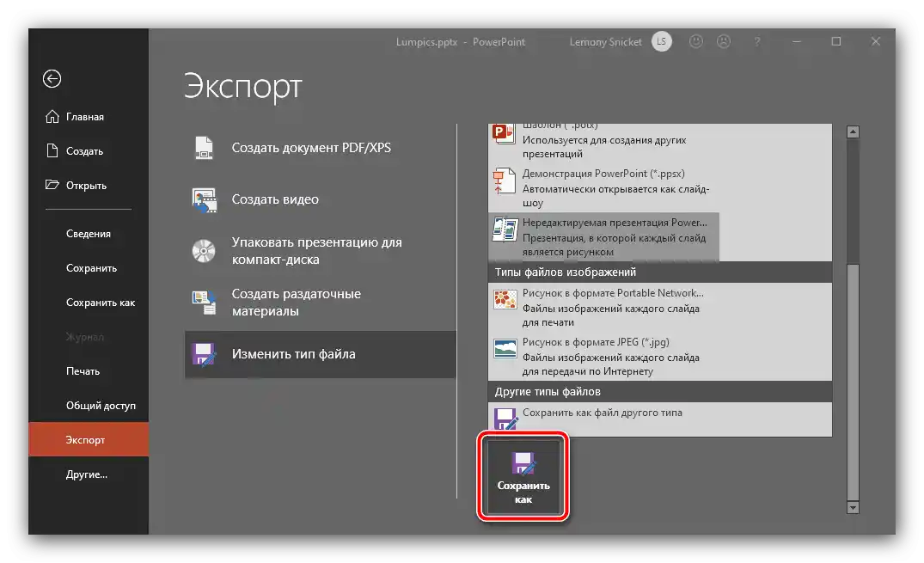Select Нередактируемая презентация Power... format
This screenshot has width=924, height=563.
[x=603, y=236]
